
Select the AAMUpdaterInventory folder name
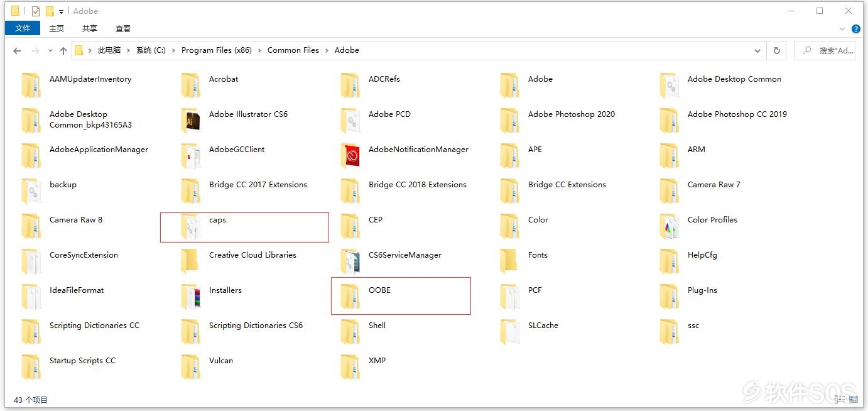coord(90,79)
